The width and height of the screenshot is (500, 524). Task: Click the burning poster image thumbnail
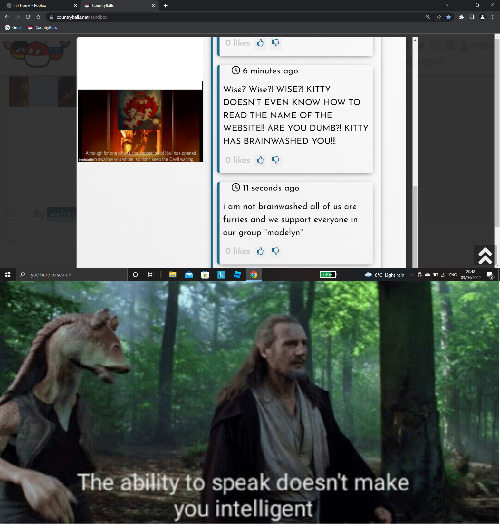[140, 126]
